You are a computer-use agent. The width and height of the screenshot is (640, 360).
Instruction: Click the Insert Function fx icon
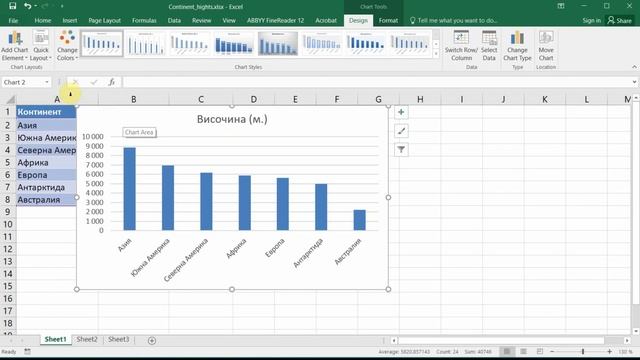(112, 82)
